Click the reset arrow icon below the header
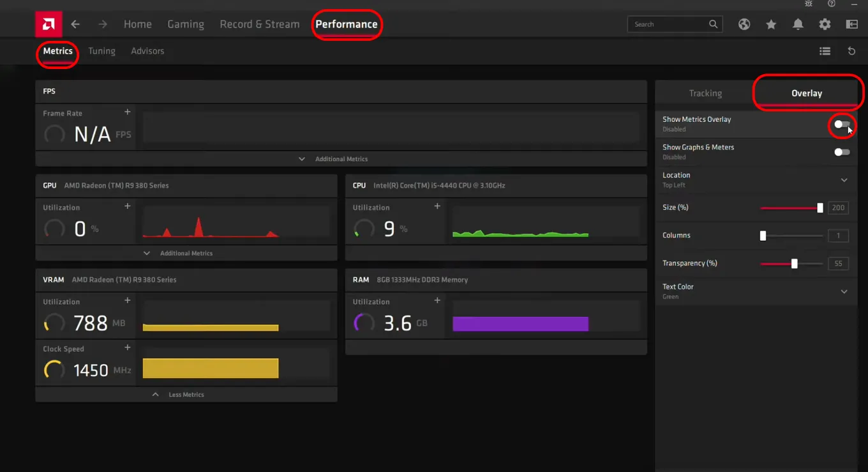Viewport: 868px width, 472px height. 851,51
